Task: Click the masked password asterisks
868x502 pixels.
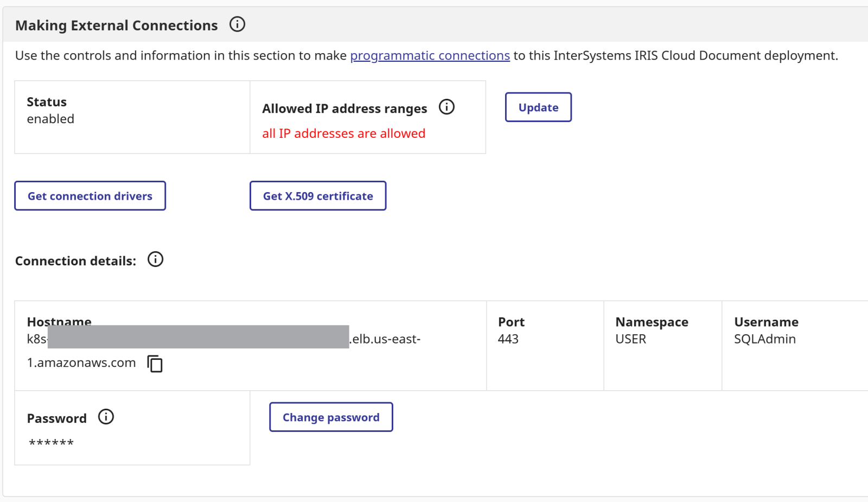Action: [x=52, y=443]
